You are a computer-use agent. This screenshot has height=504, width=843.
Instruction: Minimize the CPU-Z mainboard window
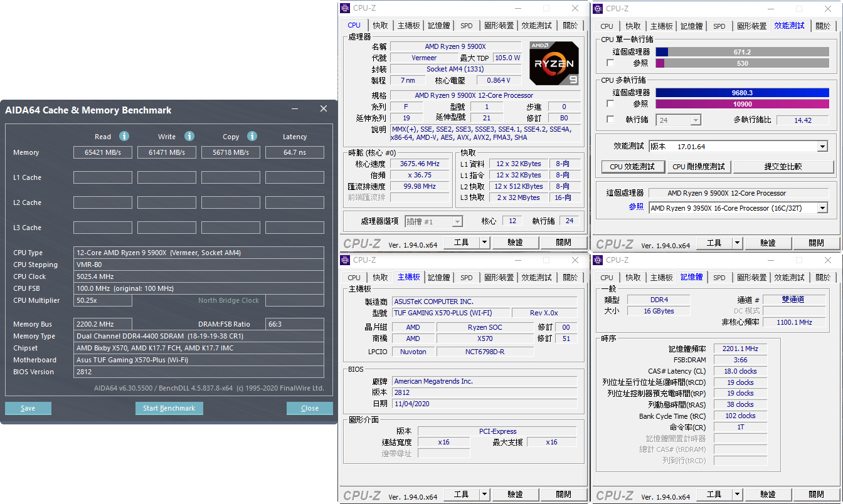[517, 260]
